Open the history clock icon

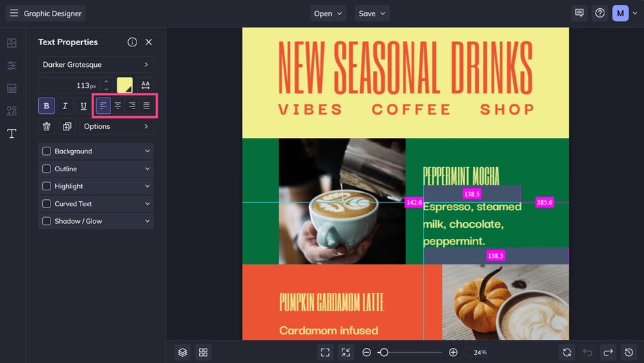point(628,352)
